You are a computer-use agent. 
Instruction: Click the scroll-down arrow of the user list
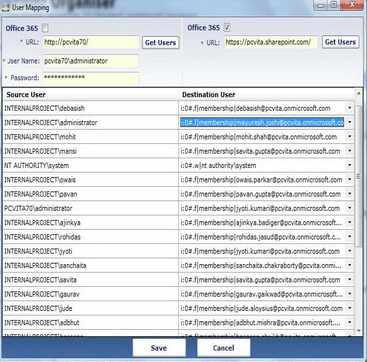click(358, 330)
